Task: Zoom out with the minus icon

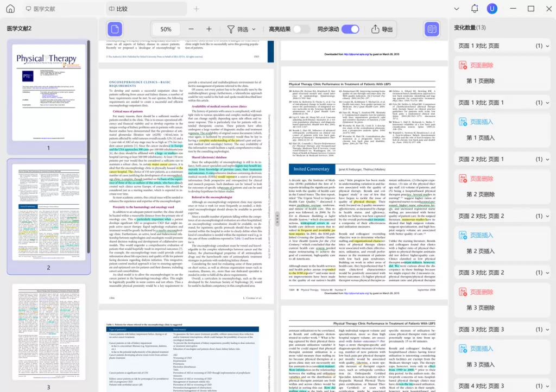Action: 191,29
